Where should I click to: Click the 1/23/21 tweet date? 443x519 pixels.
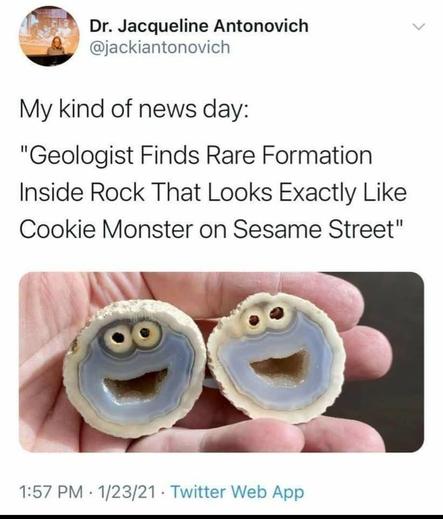(x=127, y=492)
